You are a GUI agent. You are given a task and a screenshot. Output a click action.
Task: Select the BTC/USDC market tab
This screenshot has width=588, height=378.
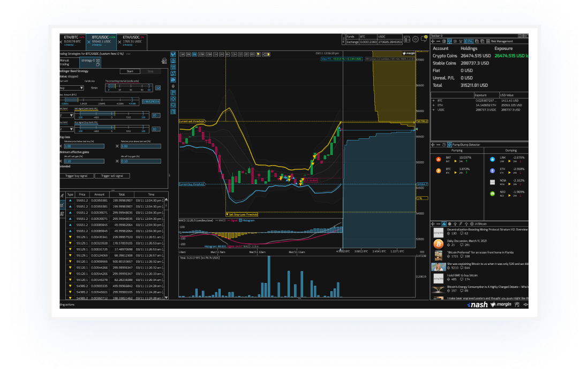(102, 42)
